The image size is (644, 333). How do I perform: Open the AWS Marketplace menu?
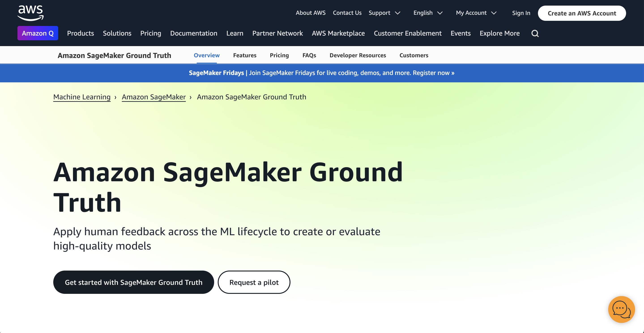click(338, 33)
